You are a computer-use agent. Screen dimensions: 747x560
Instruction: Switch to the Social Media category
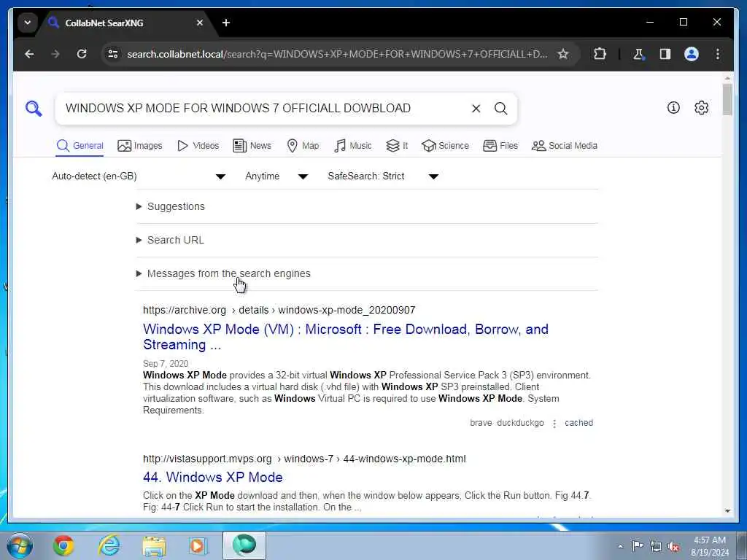(x=564, y=146)
